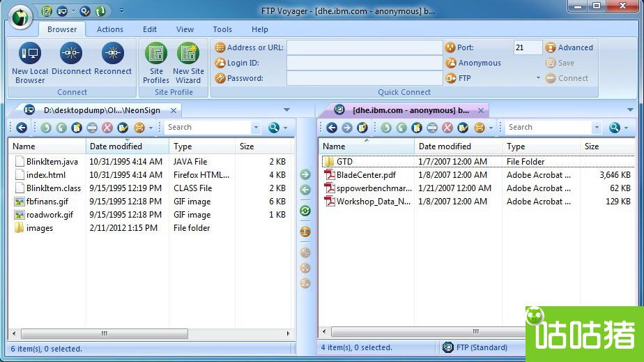The image size is (644, 362).
Task: Click orange view icon in remote pane toolbar
Action: 480,128
